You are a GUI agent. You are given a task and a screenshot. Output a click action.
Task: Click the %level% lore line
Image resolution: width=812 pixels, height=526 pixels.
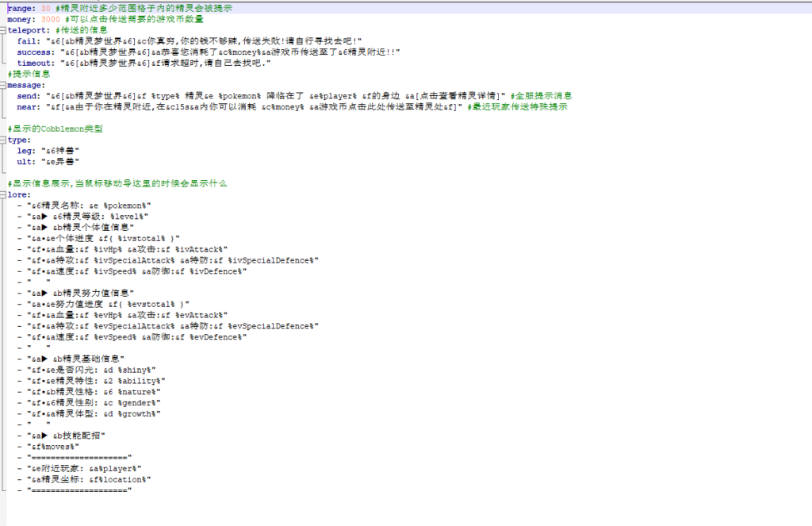point(87,217)
